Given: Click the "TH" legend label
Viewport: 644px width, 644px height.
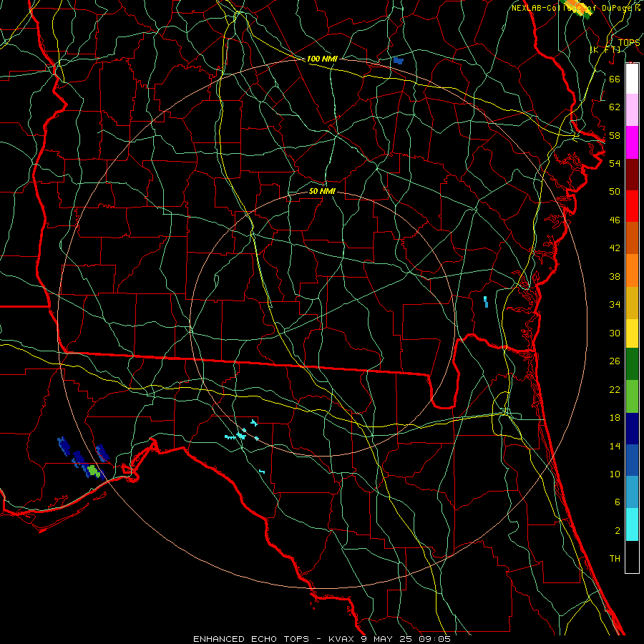Looking at the screenshot, I should coord(615,558).
